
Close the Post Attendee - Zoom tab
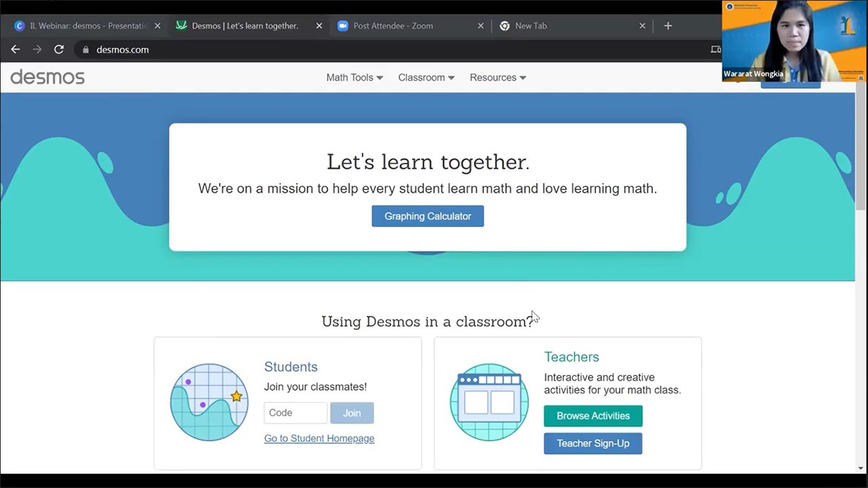[x=481, y=26]
